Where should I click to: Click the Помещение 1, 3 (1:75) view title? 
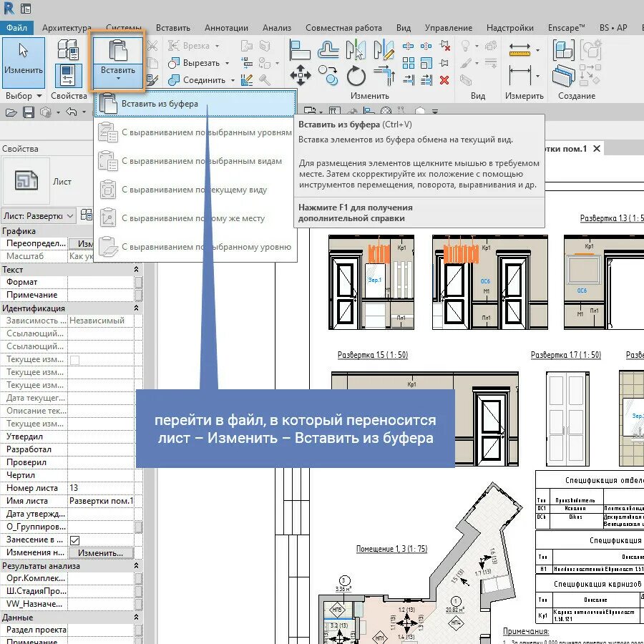391,549
